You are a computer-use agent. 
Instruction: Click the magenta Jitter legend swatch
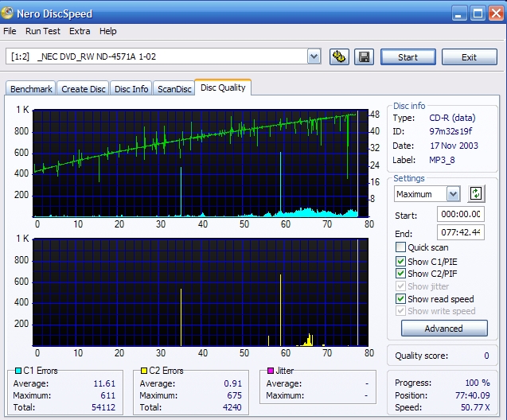pos(271,371)
